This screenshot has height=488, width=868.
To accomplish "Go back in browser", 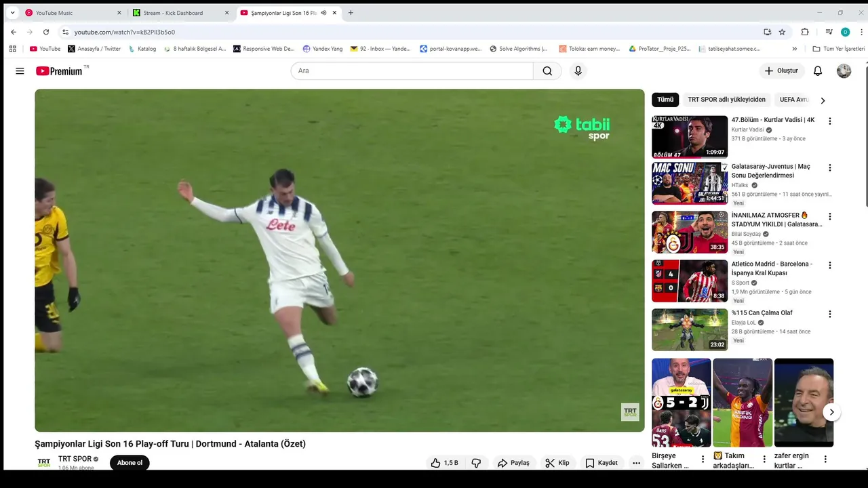I will 14,32.
